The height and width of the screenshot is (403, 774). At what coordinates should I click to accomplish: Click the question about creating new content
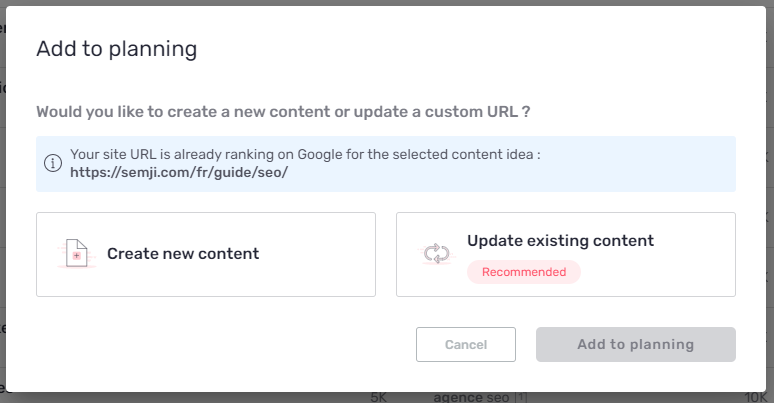coord(283,112)
